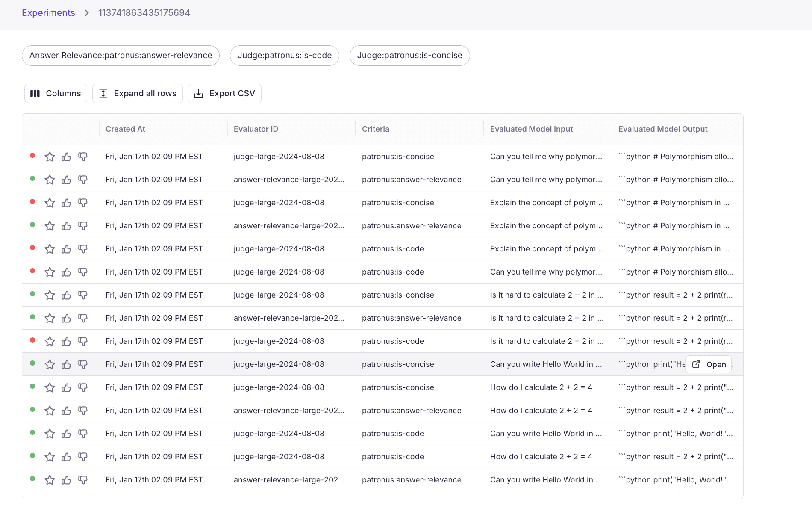Click red status dot of first row
Screen dimensions: 812x520
32,156
